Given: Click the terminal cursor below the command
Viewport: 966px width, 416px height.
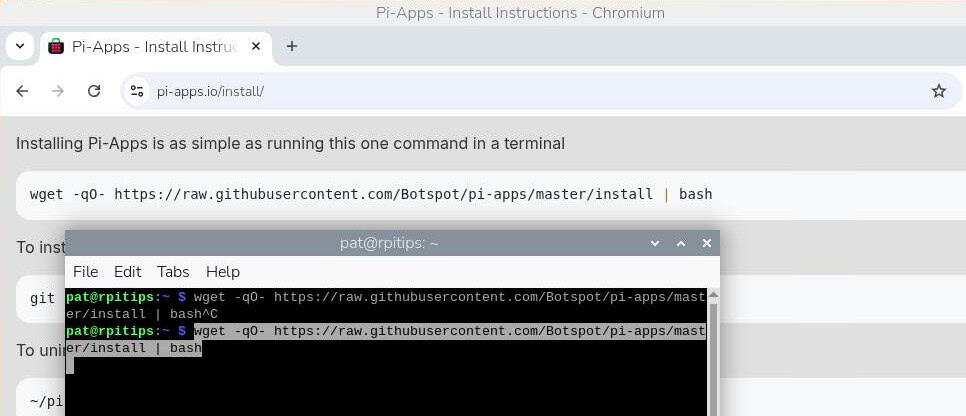Looking at the screenshot, I should [x=70, y=366].
